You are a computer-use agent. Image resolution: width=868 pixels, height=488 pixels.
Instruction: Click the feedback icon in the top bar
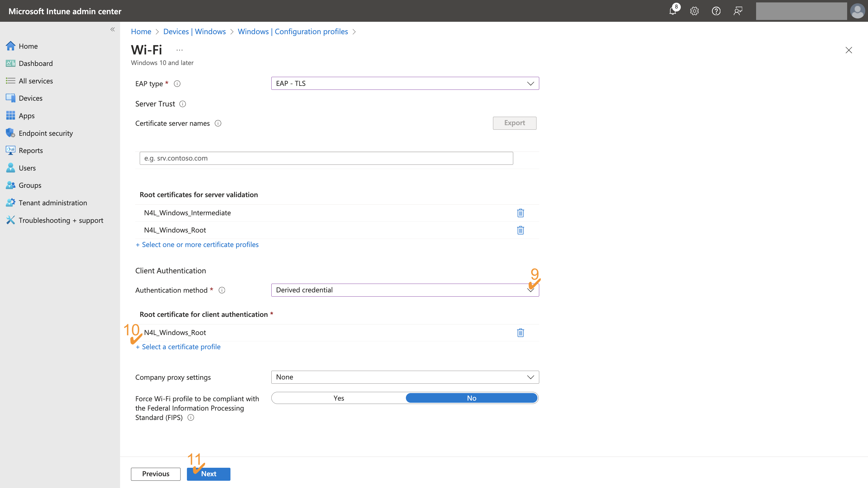click(x=738, y=11)
